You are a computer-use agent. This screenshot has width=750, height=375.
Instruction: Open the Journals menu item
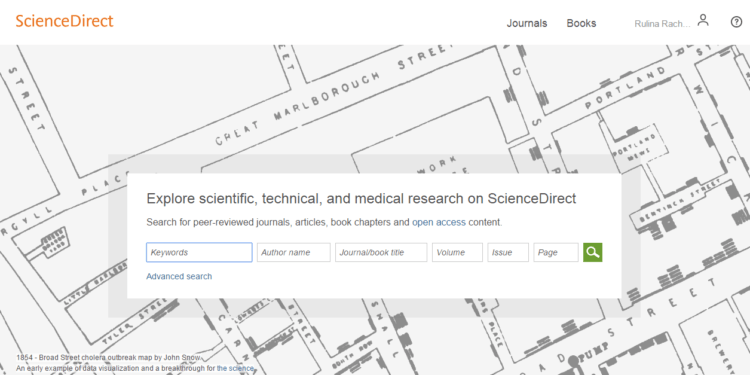pos(527,23)
